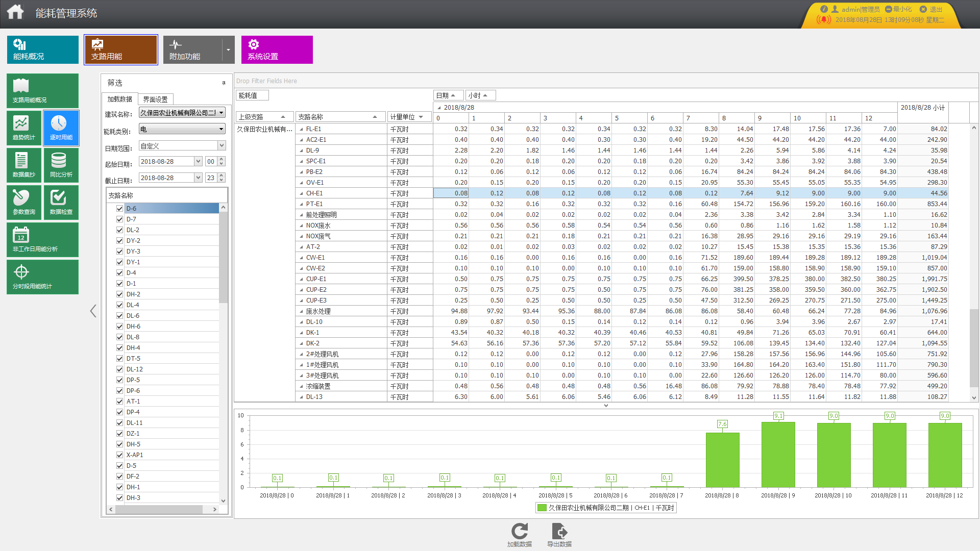Uncheck the D-7 branch checkbox
The image size is (980, 551).
pyautogui.click(x=119, y=219)
